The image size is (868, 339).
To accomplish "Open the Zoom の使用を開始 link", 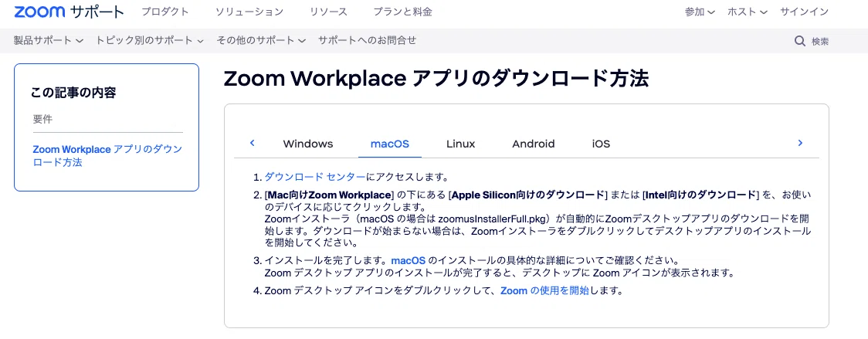I will [x=544, y=290].
